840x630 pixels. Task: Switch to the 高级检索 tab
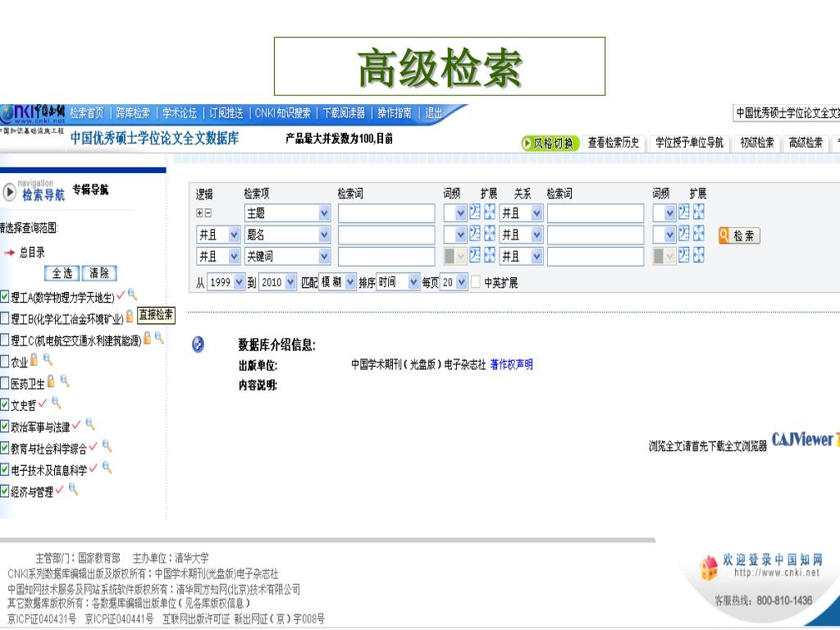pos(806,143)
